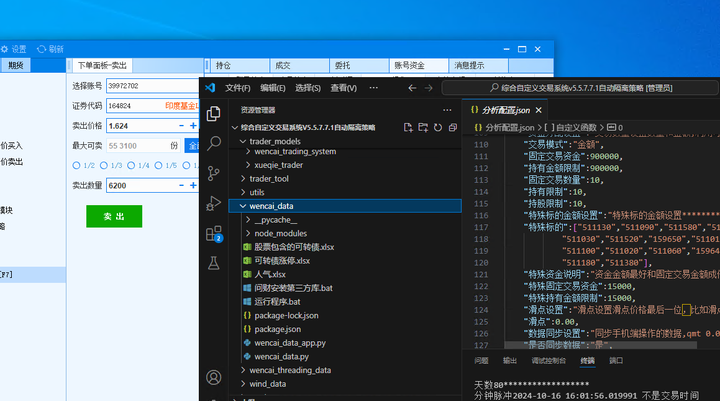Click the green 卖出 sell button
The image size is (720, 401).
(114, 216)
